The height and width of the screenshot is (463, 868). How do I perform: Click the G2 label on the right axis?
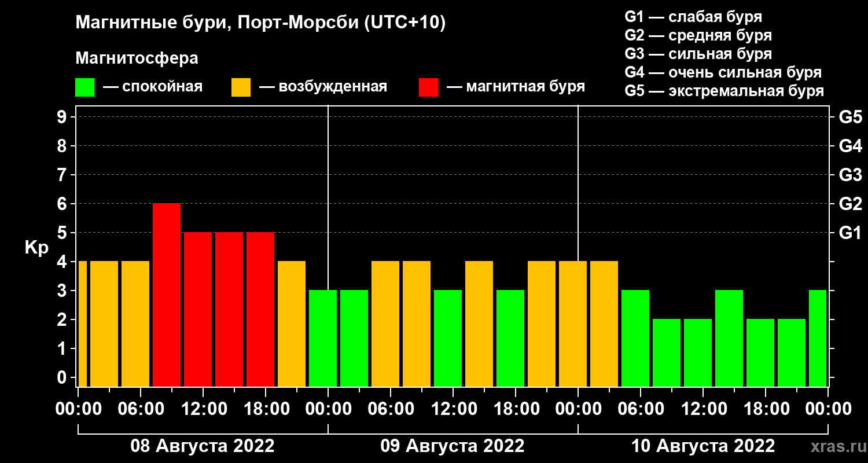pos(851,204)
